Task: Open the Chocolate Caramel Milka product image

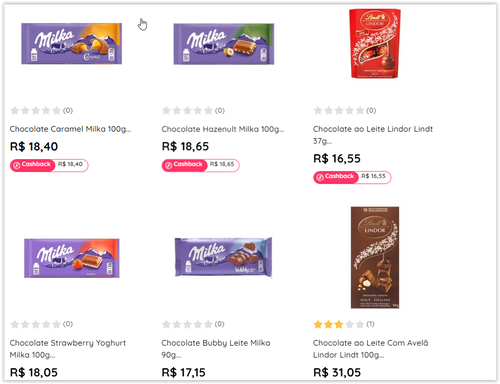Action: tap(71, 44)
